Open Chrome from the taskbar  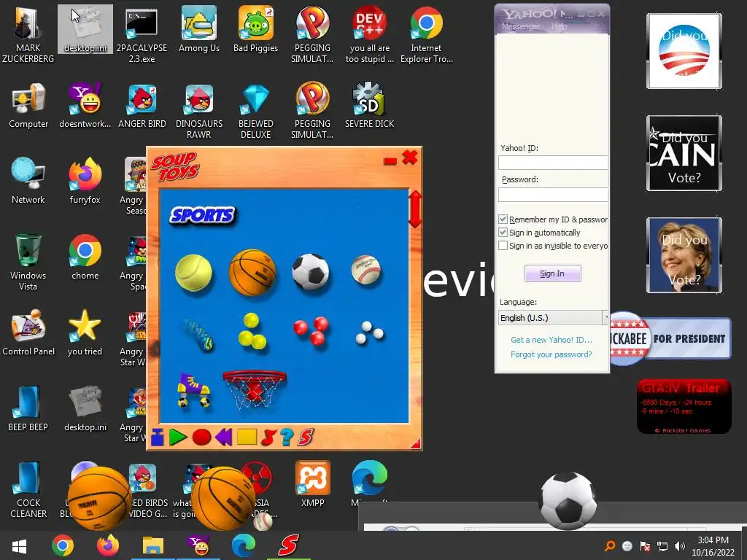[x=63, y=545]
